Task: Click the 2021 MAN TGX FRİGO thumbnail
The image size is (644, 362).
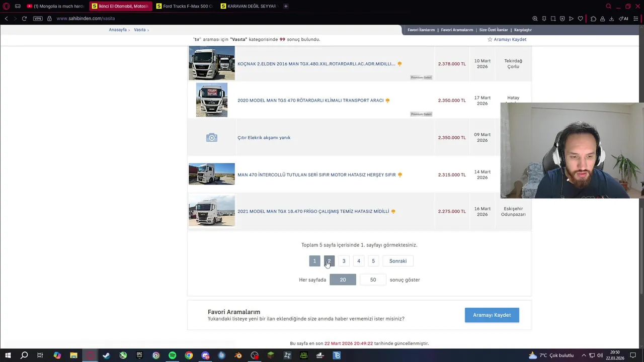Action: pyautogui.click(x=211, y=211)
